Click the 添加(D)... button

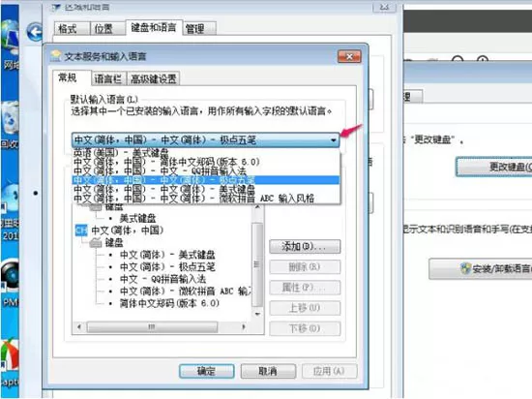305,246
